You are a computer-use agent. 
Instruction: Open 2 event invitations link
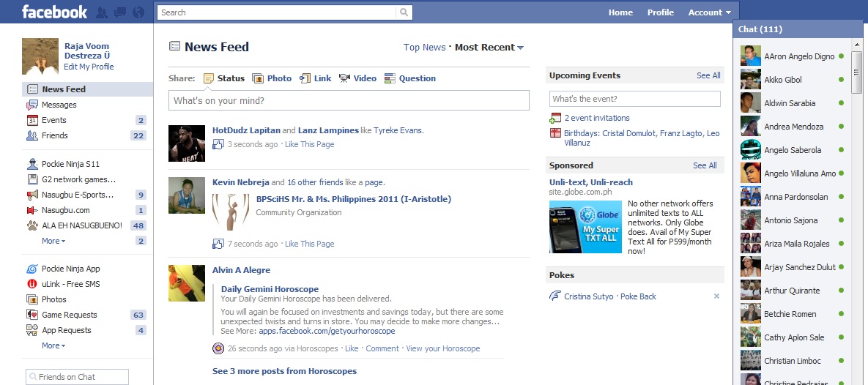coord(597,118)
